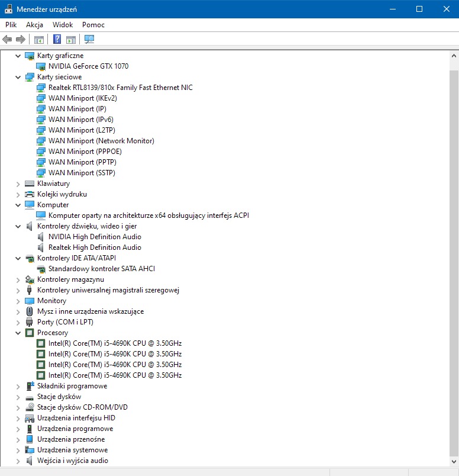Click the show/hide console tree toolbar icon
Screen dimensions: 459x476
coord(39,40)
